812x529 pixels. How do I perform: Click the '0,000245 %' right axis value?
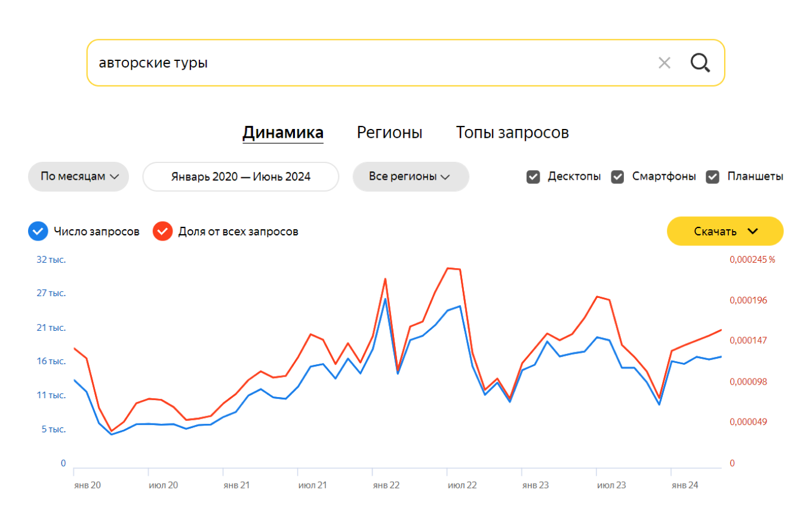(752, 260)
